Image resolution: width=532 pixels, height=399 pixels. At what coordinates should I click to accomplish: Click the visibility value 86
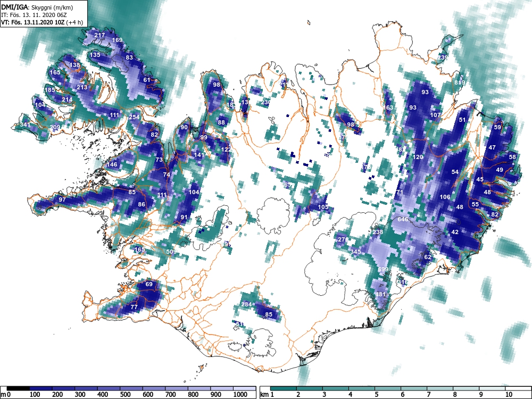tap(142, 205)
